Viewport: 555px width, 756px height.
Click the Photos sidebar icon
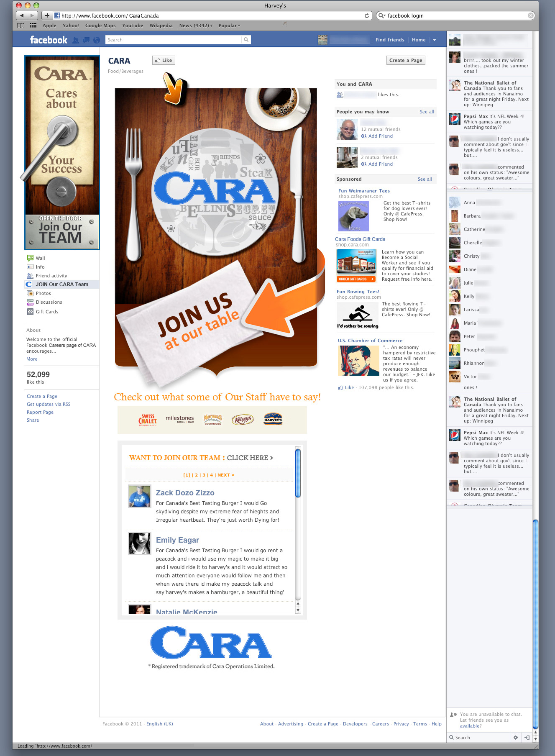coord(30,293)
